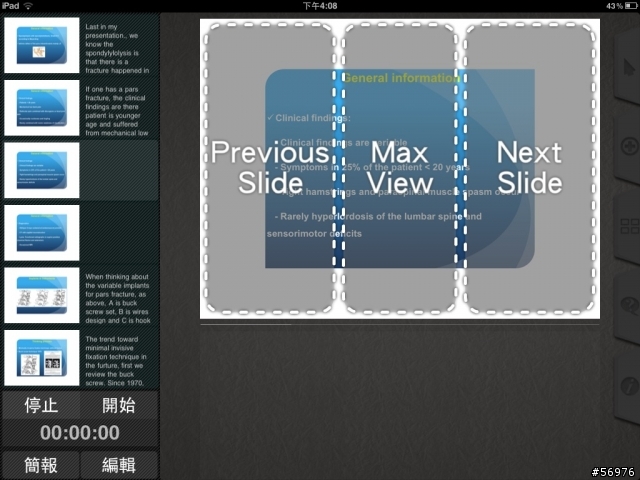Tap the 'When thinking about the variable implants' note
This screenshot has width=640, height=480.
(x=118, y=298)
